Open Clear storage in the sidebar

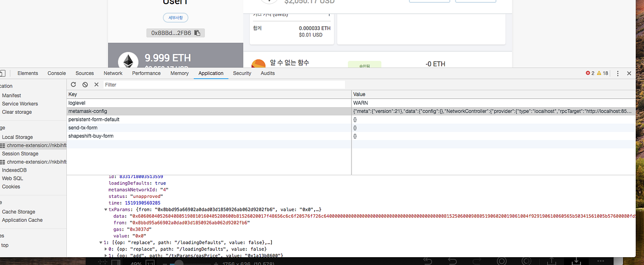tap(17, 112)
